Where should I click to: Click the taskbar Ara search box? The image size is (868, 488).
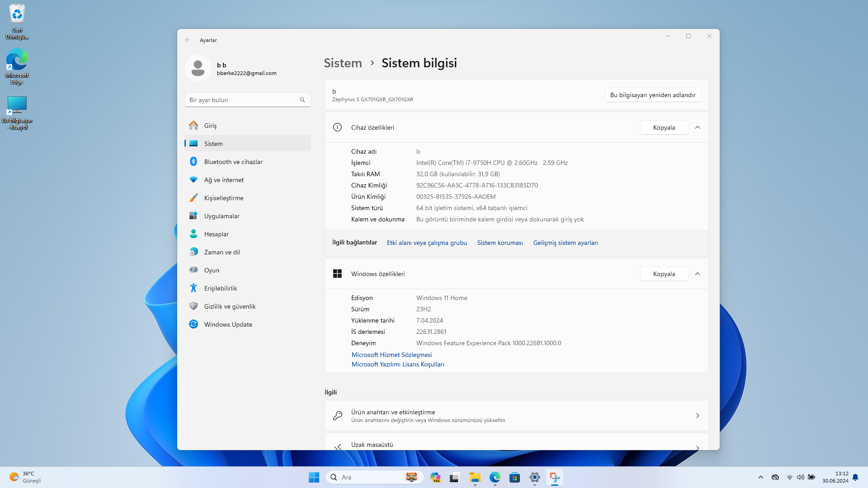[x=374, y=477]
